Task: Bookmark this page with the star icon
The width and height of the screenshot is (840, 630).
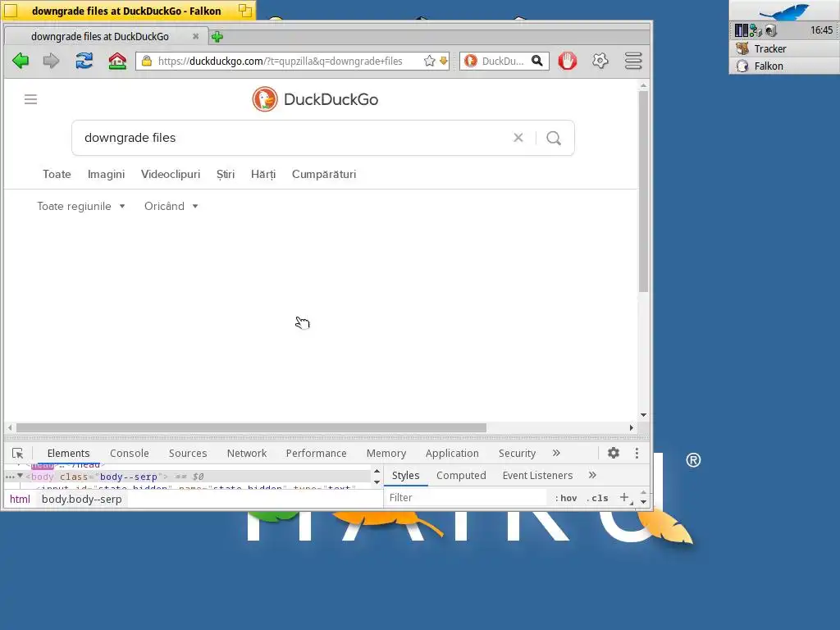Action: coord(429,61)
